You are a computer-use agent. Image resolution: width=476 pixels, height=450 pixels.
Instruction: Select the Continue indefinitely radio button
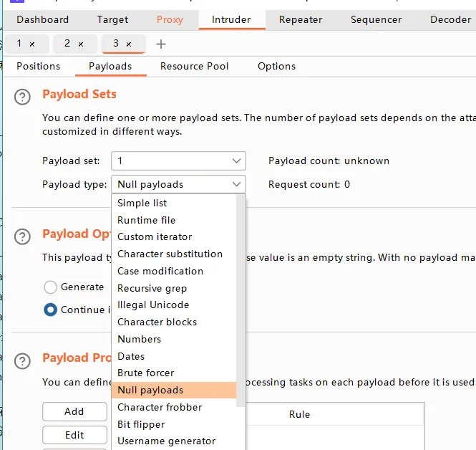tap(51, 310)
